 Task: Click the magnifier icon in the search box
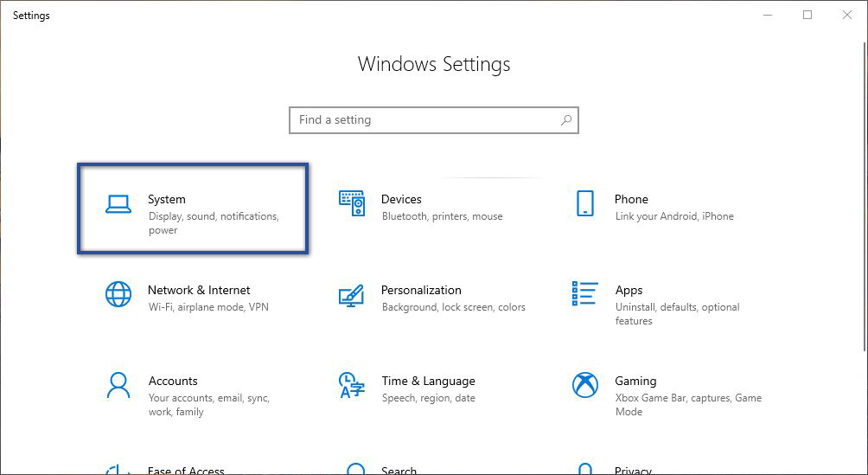tap(566, 120)
